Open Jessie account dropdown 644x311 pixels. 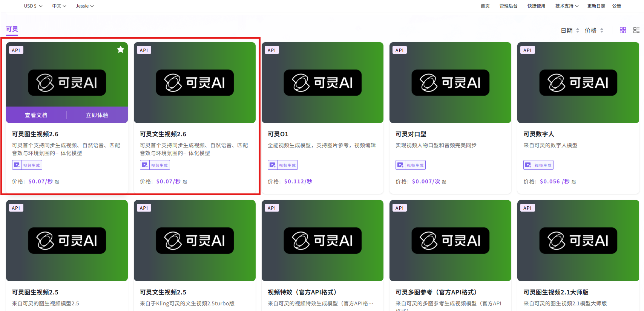pyautogui.click(x=85, y=6)
